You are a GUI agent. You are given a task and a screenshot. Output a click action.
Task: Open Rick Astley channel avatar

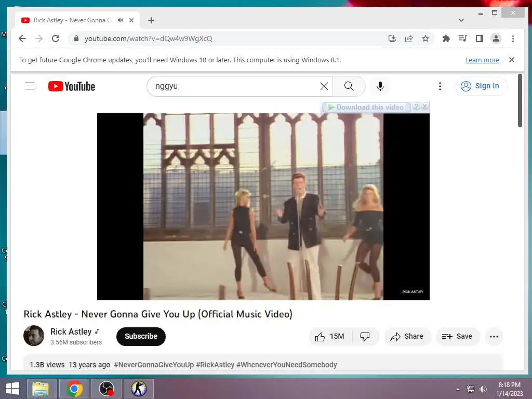34,336
